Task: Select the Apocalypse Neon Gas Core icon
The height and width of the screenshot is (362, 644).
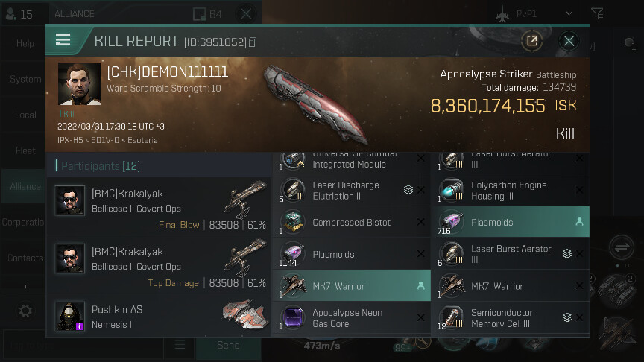Action: [x=293, y=317]
